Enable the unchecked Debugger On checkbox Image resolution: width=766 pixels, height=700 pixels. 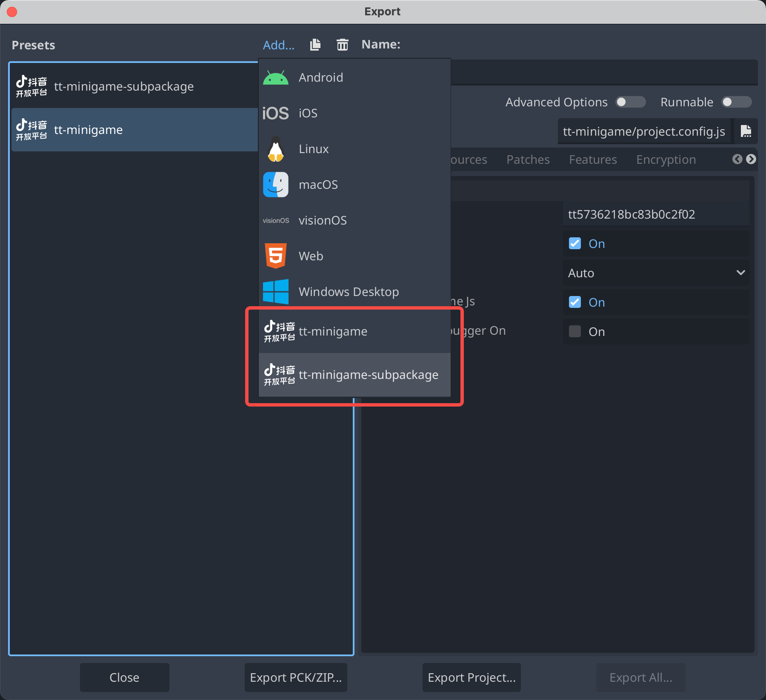pyautogui.click(x=575, y=331)
